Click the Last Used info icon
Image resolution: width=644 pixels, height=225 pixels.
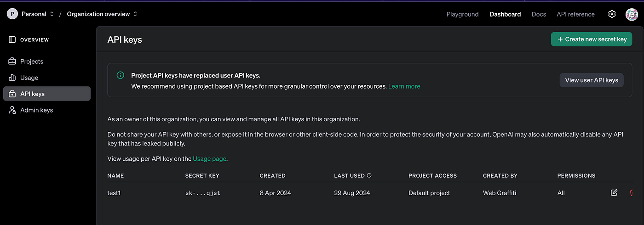point(369,175)
